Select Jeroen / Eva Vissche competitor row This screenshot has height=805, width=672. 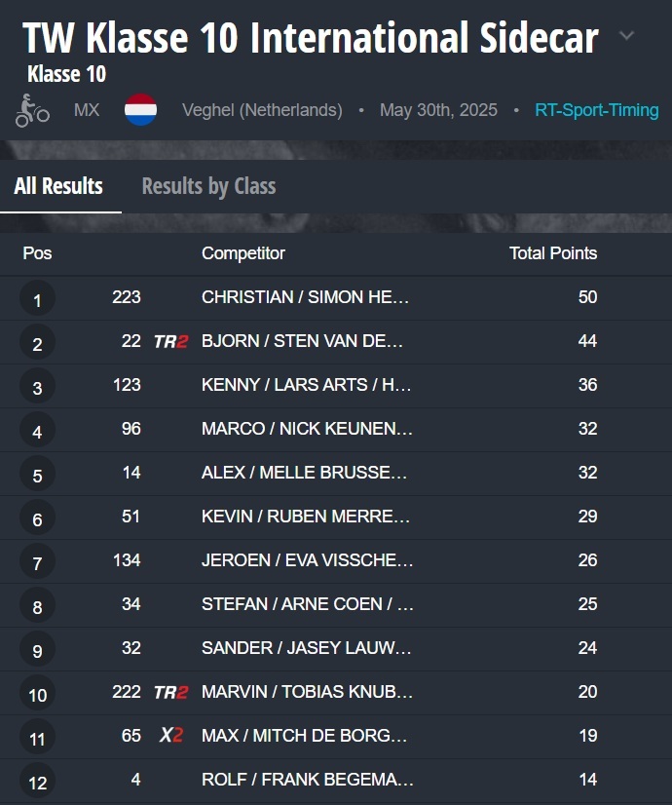(307, 560)
